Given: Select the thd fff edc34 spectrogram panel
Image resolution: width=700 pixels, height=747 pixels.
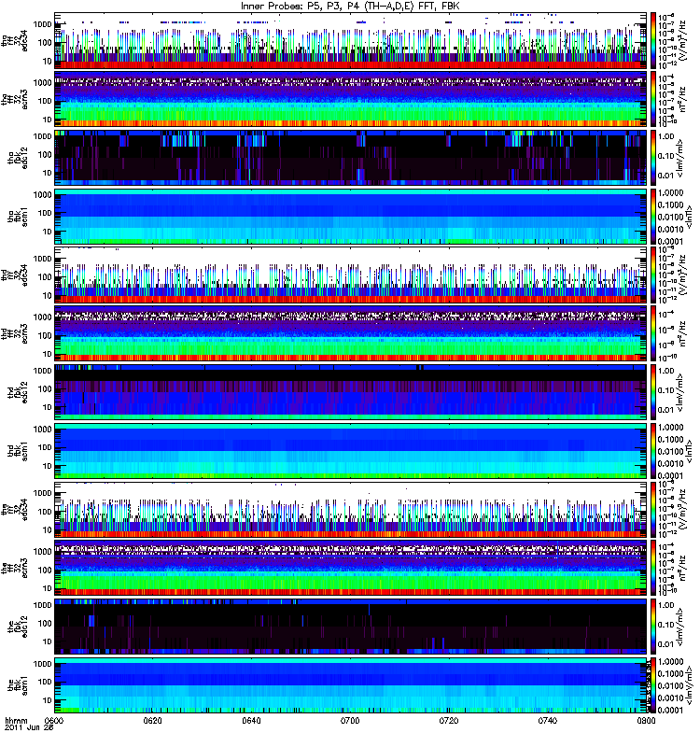Looking at the screenshot, I should pyautogui.click(x=351, y=275).
